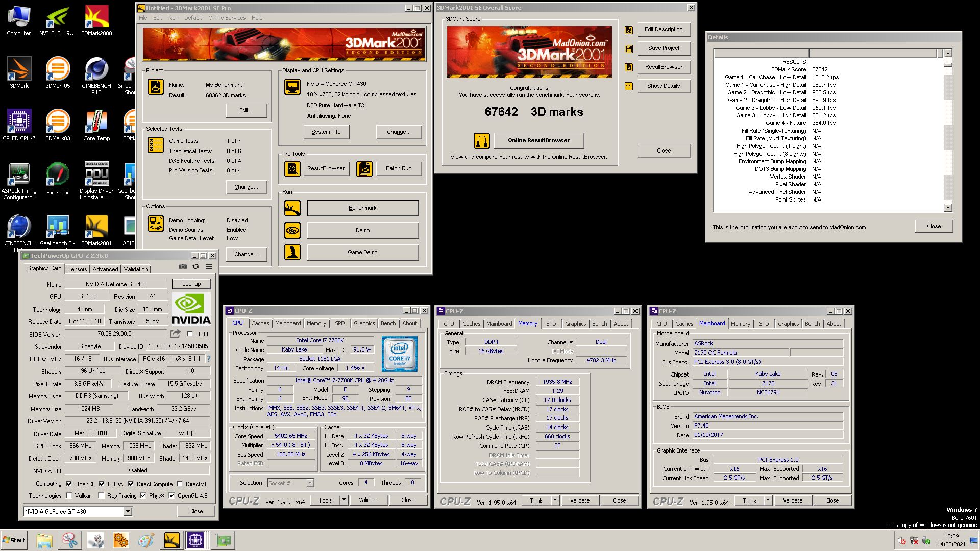The height and width of the screenshot is (551, 980).
Task: Click the Show Details button
Action: (x=664, y=86)
